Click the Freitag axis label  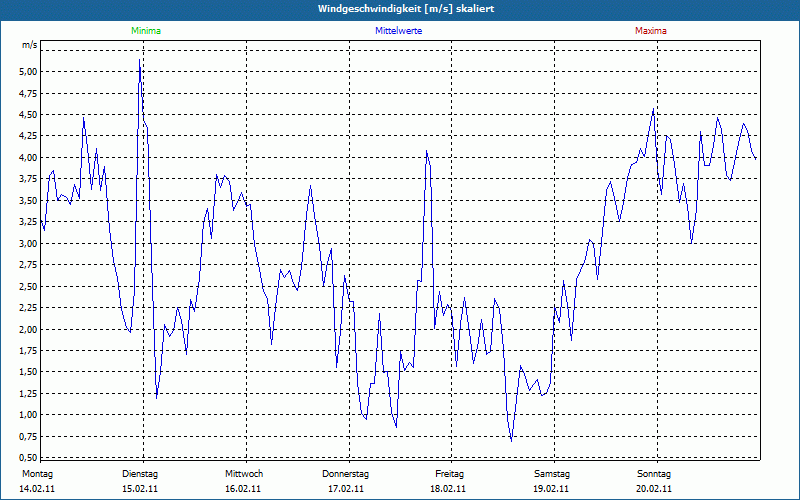coord(449,473)
